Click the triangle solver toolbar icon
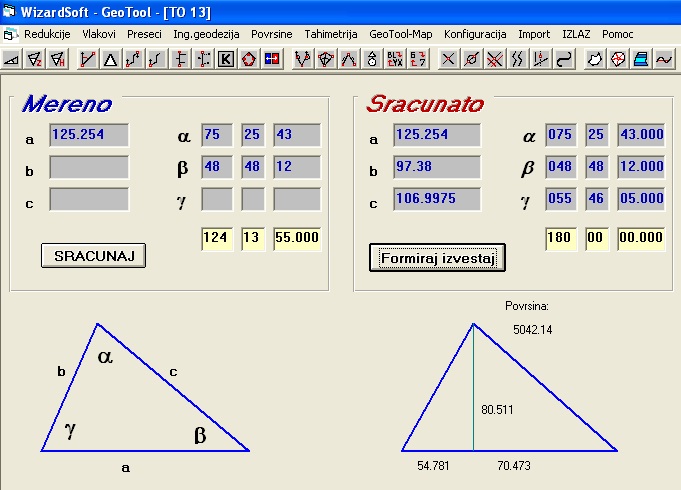 [x=110, y=59]
